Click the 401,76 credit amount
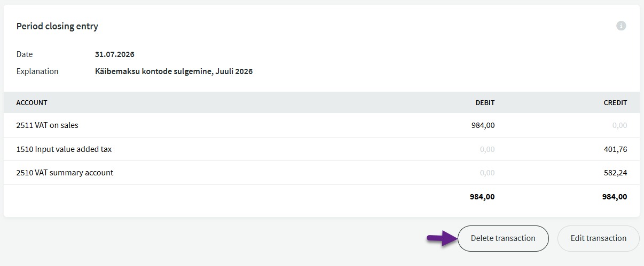 click(615, 149)
